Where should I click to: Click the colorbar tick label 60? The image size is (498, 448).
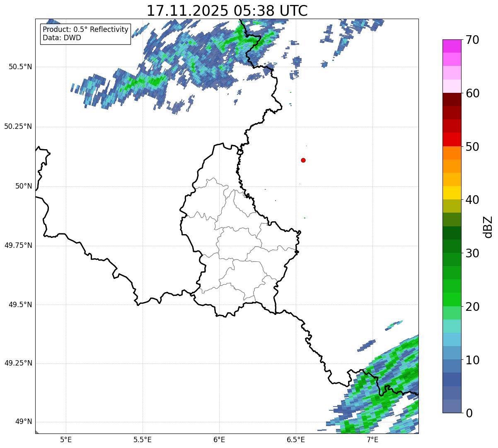click(x=472, y=93)
